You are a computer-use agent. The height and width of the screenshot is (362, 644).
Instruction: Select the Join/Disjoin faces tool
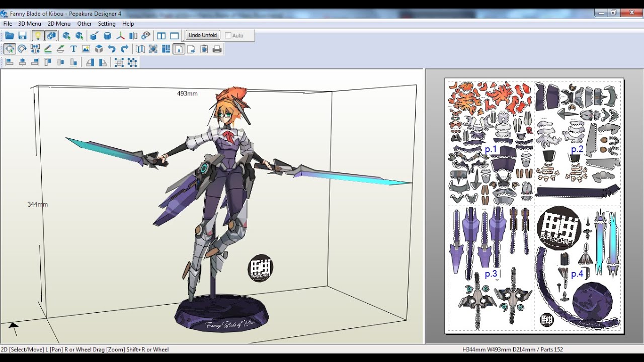35,49
